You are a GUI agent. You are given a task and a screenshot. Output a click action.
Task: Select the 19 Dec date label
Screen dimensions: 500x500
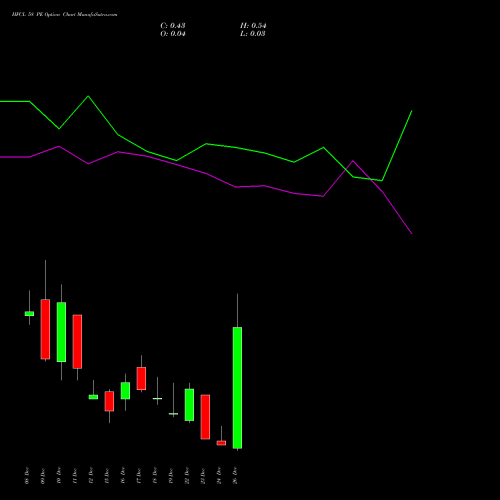(x=171, y=475)
